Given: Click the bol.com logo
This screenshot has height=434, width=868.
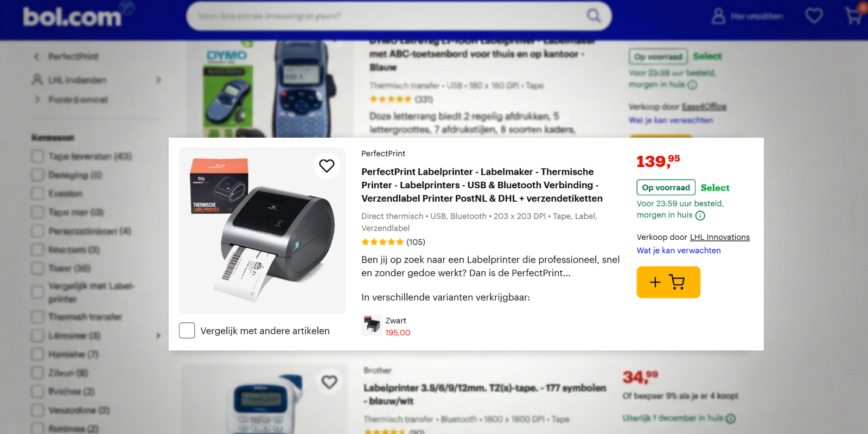Looking at the screenshot, I should pyautogui.click(x=73, y=17).
